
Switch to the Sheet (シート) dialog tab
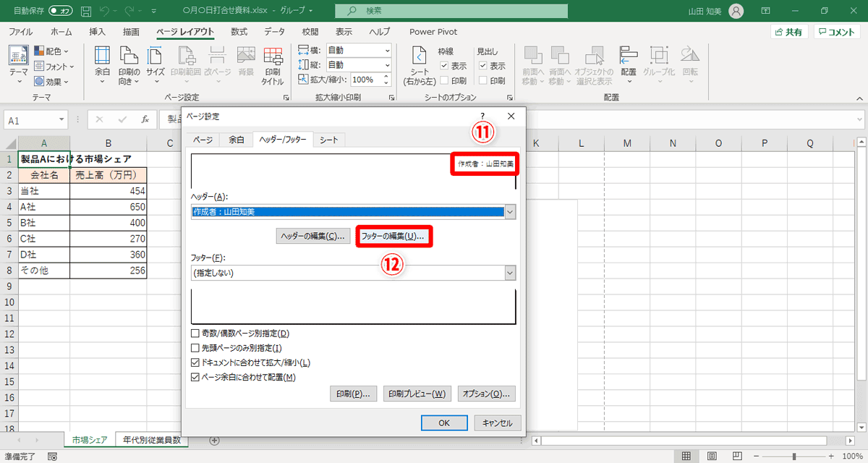click(328, 140)
